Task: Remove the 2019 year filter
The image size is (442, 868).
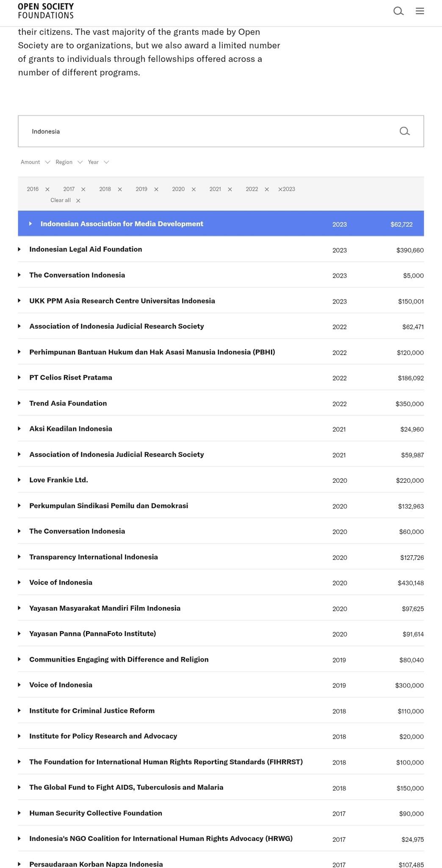Action: coord(156,189)
